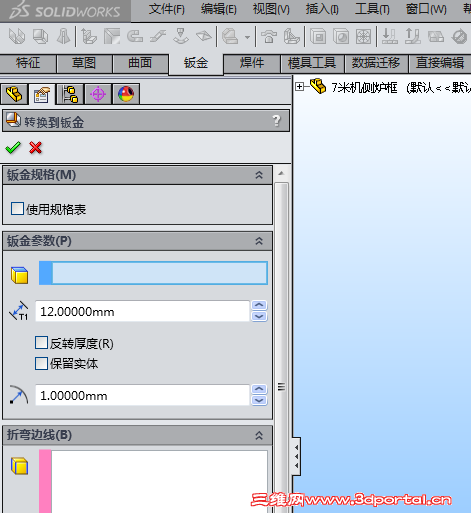Click the 12.00000mm thickness field

(143, 311)
